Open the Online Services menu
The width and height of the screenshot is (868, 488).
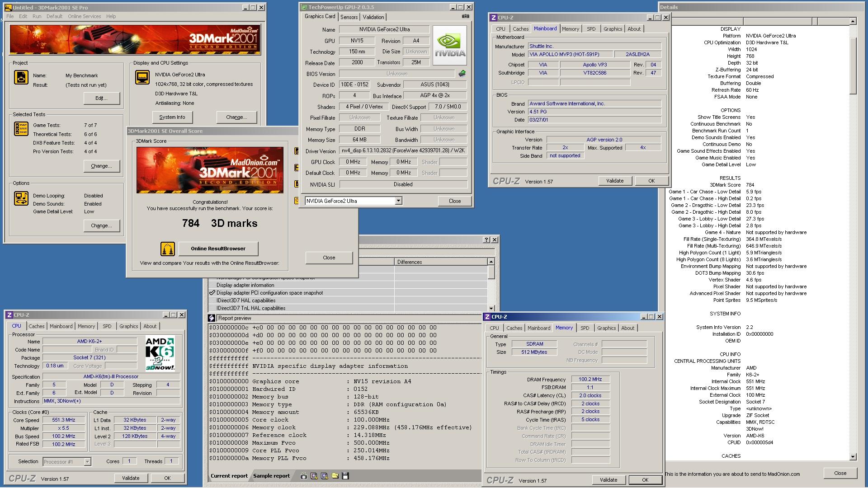[x=85, y=16]
